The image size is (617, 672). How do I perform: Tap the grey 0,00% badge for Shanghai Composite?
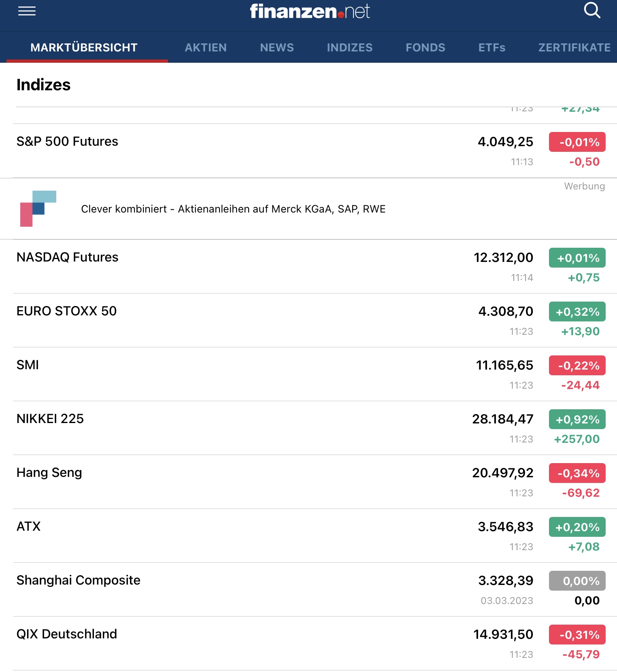(577, 581)
